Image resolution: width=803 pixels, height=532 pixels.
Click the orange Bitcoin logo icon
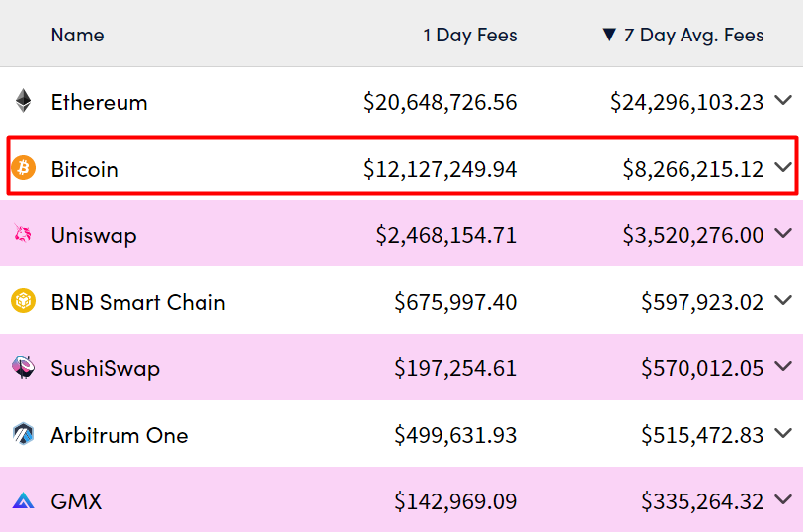coord(23,168)
